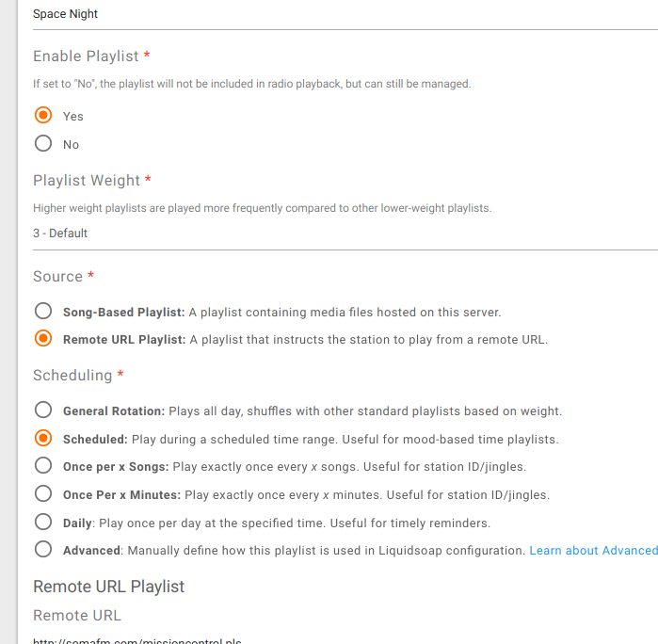
Task: Click the Remote URL text field
Action: click(345, 639)
